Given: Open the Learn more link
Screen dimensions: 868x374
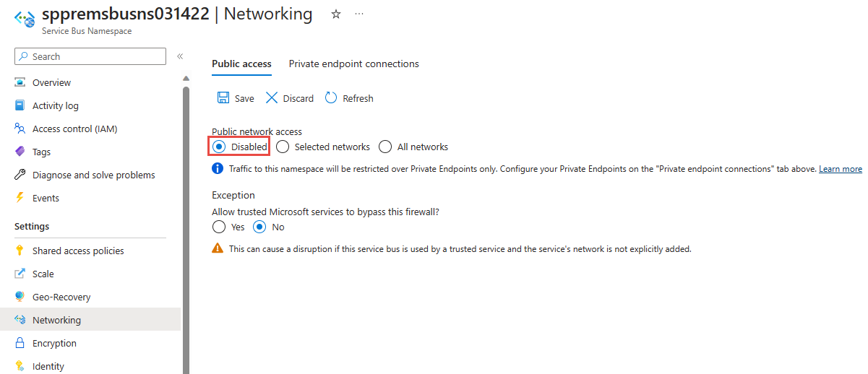Looking at the screenshot, I should point(841,169).
